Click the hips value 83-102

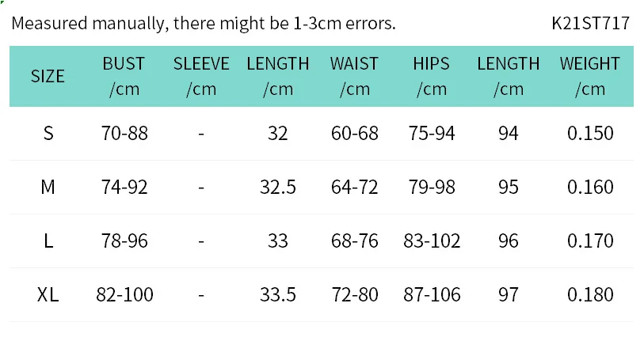coord(432,241)
